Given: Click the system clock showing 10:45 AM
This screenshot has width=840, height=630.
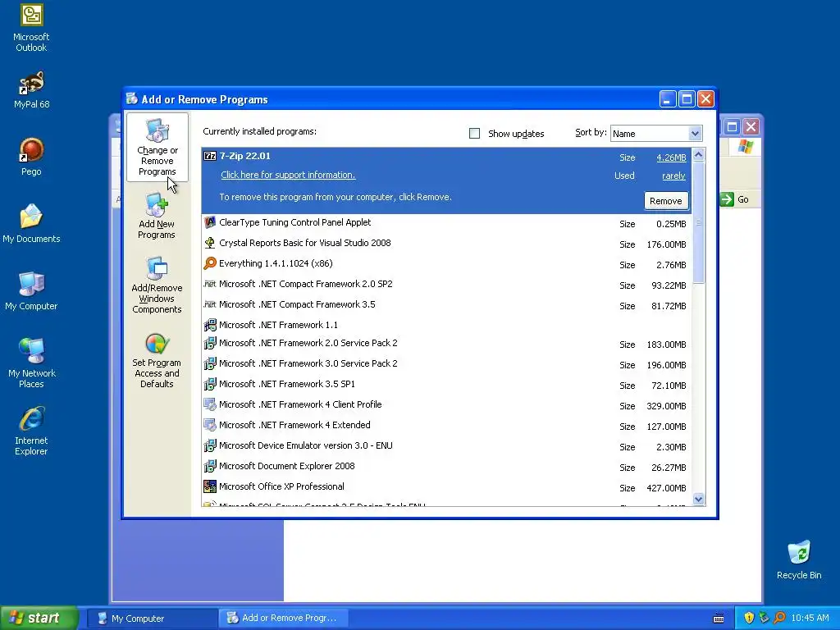Looking at the screenshot, I should [x=810, y=619].
